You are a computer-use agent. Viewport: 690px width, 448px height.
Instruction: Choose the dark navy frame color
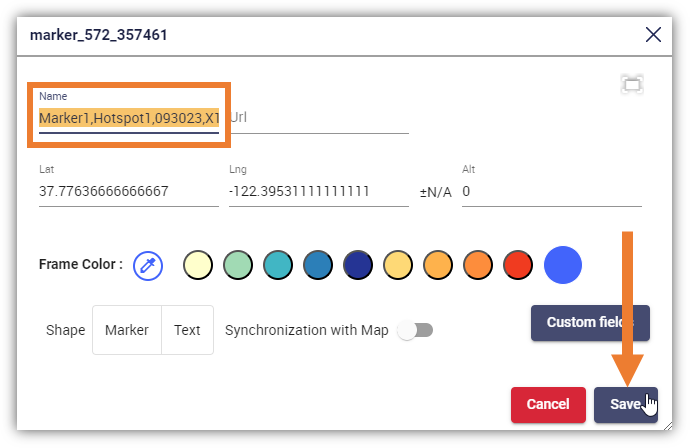pyautogui.click(x=358, y=265)
